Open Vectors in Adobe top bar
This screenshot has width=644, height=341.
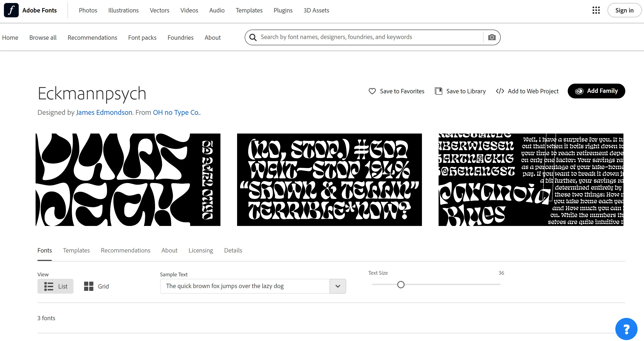coord(159,10)
